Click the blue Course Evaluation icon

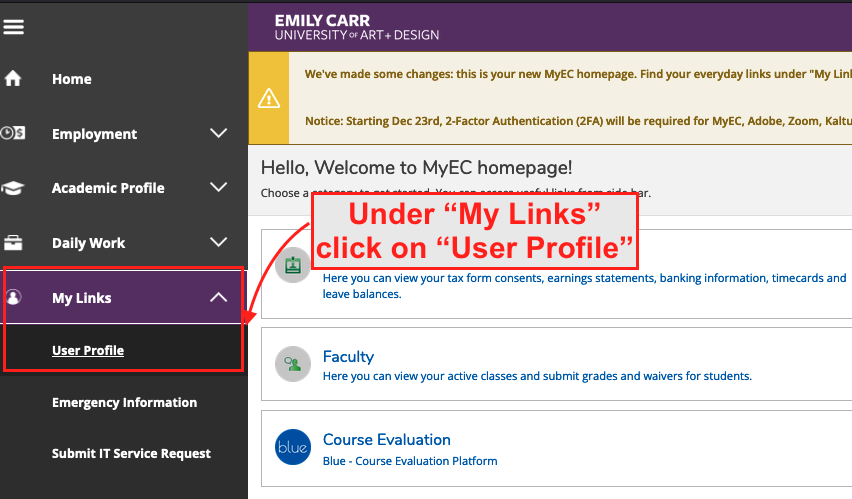tap(293, 447)
